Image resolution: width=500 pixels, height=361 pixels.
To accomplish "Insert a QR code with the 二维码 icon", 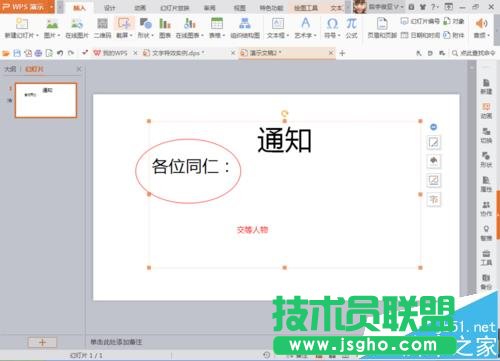I will click(x=102, y=24).
